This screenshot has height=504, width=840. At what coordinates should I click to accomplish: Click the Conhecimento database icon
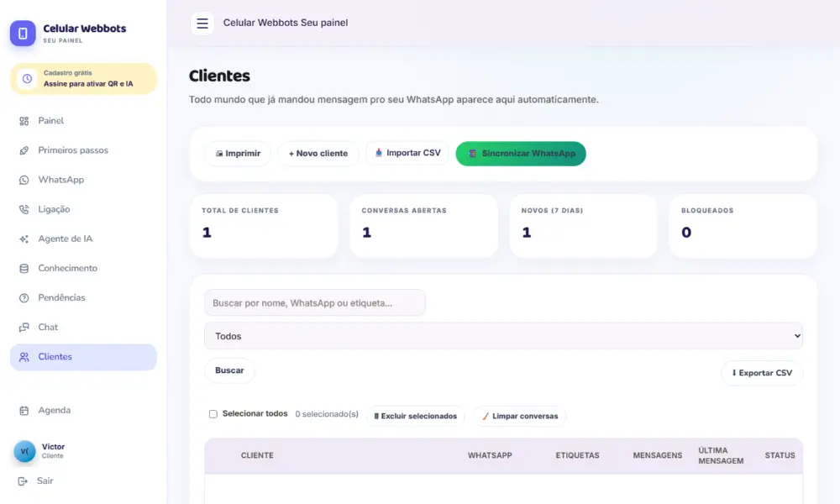click(x=24, y=268)
